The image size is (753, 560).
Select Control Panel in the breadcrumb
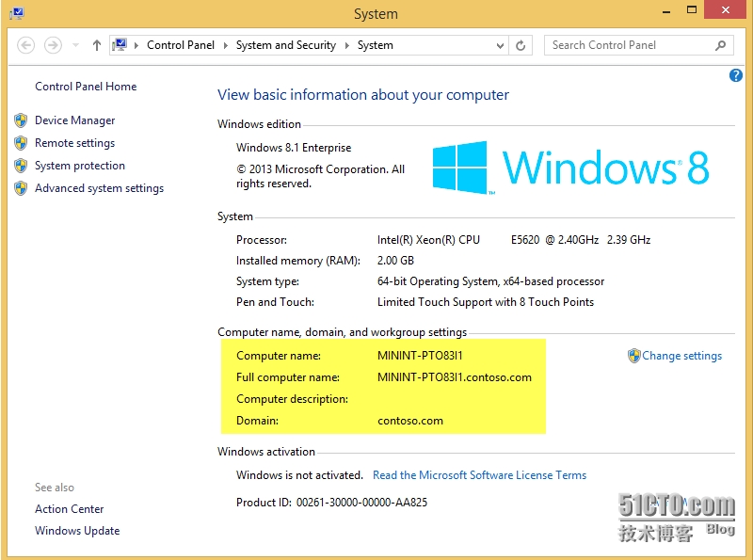(x=181, y=45)
